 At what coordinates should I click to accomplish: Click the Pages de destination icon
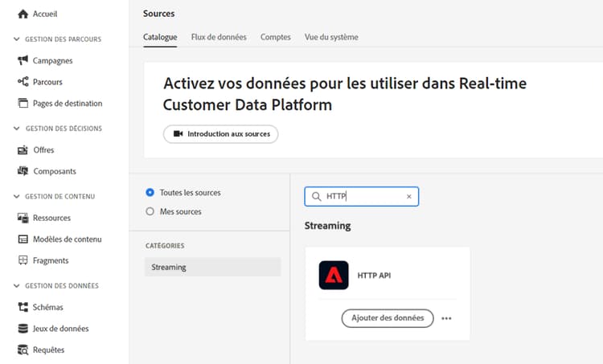[x=23, y=103]
